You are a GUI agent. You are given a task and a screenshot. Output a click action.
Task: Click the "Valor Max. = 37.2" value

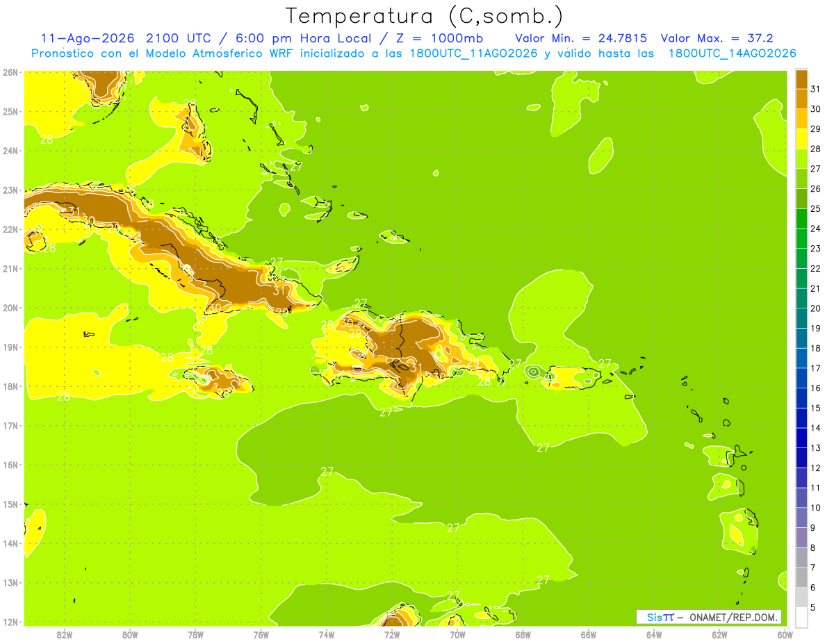point(717,38)
